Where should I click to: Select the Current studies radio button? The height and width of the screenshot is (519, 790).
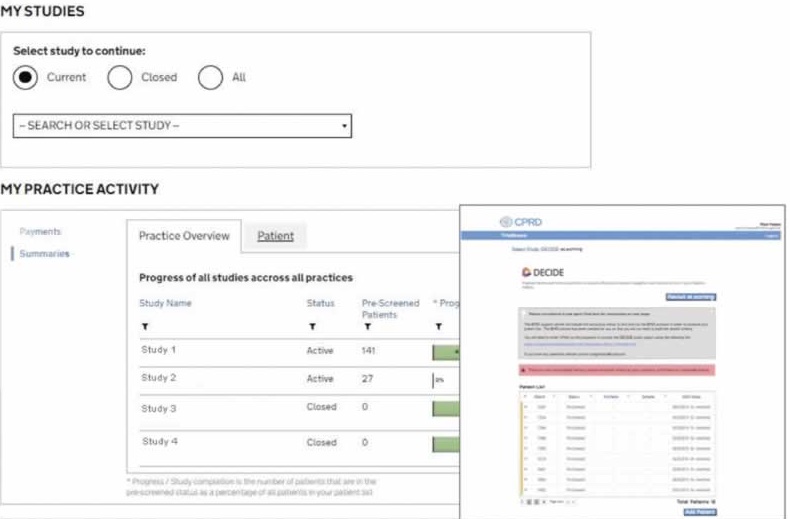coord(27,77)
